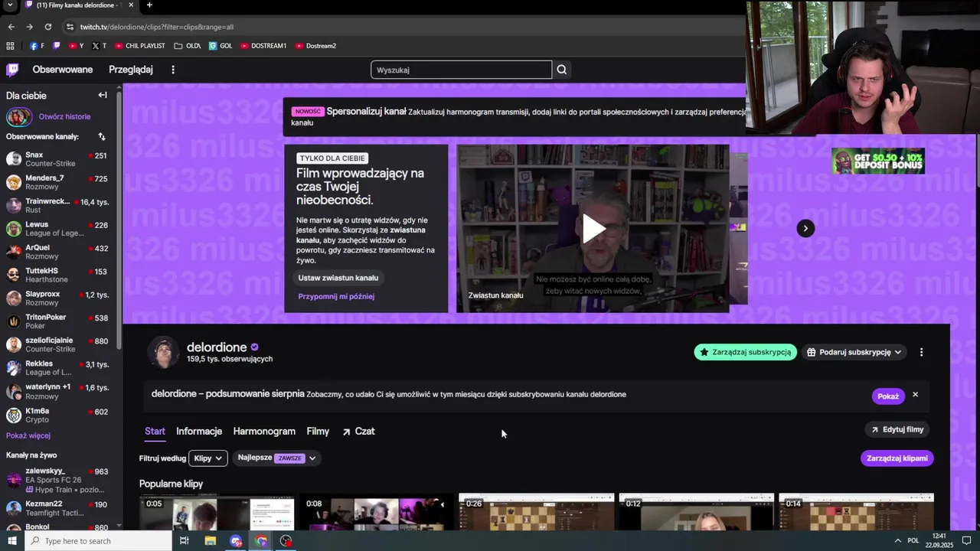Open Obserwowane in the top navigation
This screenshot has width=980, height=551.
coord(63,70)
